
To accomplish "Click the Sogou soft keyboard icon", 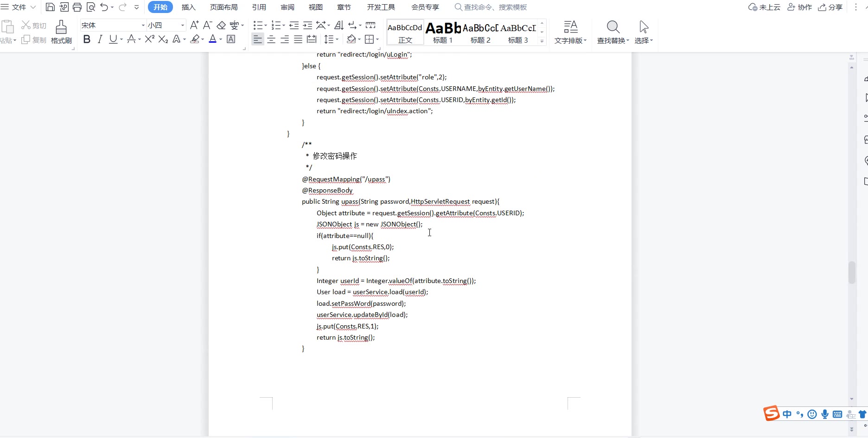I will [837, 414].
